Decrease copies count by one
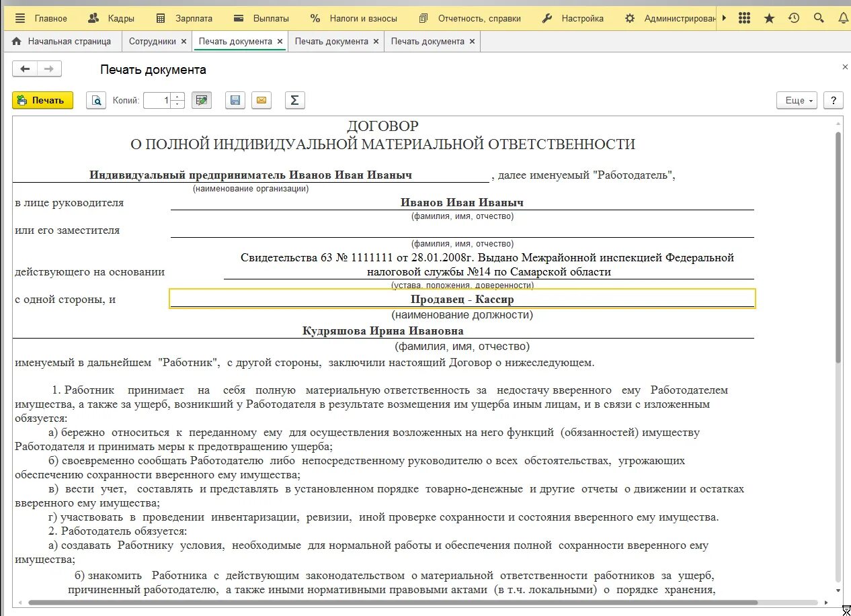This screenshot has width=851, height=616. (177, 104)
